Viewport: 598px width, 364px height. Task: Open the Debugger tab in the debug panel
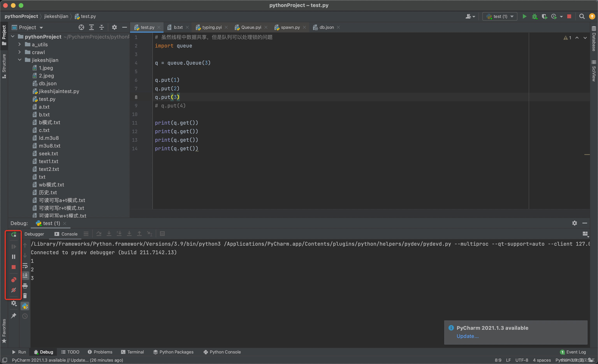coord(34,234)
